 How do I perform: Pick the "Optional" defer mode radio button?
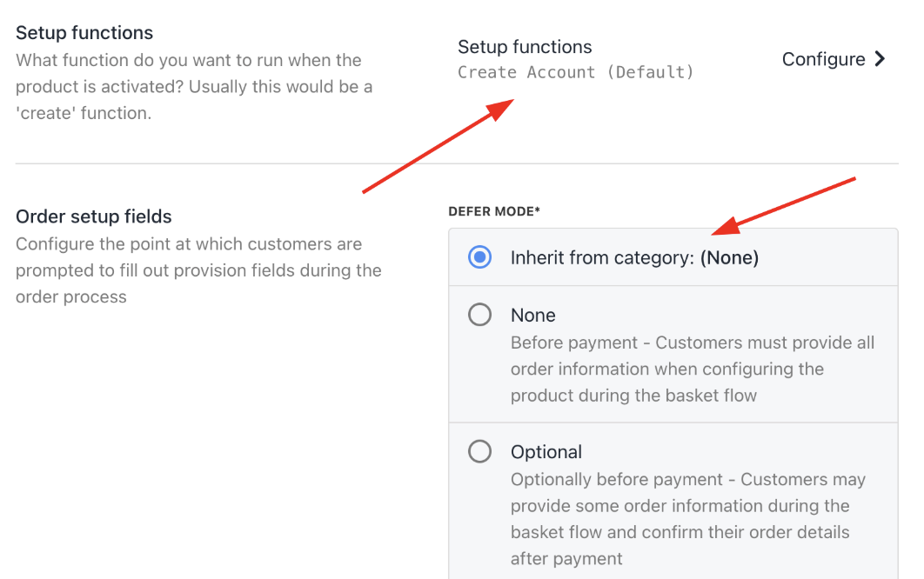coord(479,452)
